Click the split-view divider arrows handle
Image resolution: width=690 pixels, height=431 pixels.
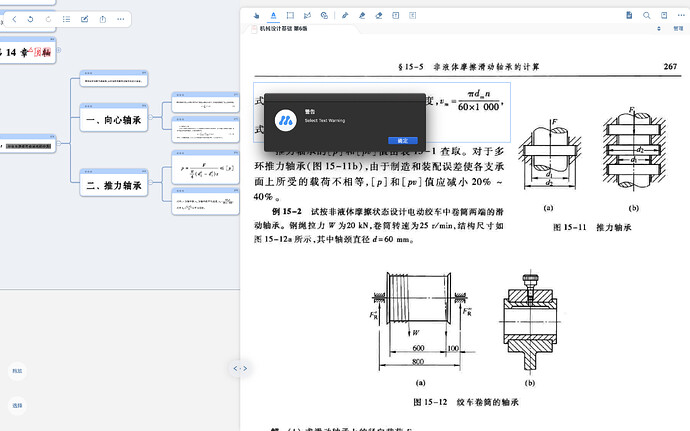pos(240,368)
